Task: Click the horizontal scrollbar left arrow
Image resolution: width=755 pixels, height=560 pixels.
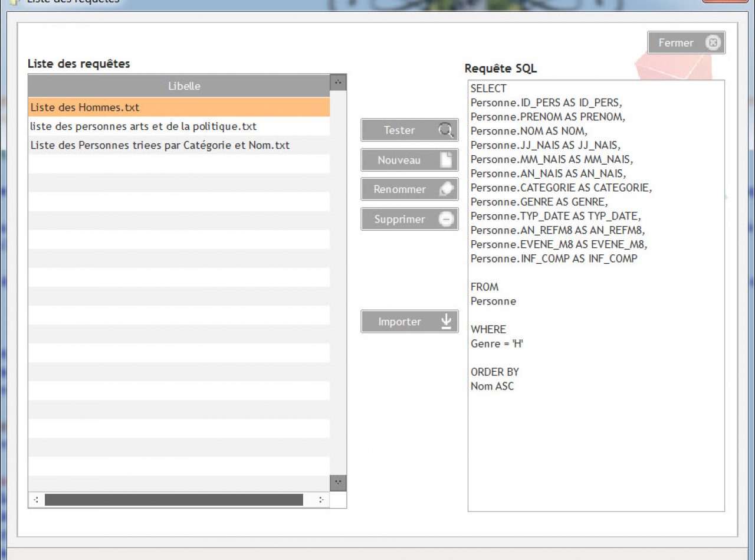Action: tap(36, 500)
